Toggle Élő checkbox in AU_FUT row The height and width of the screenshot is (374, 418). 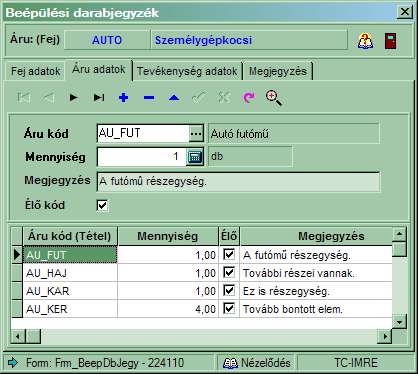[229, 254]
